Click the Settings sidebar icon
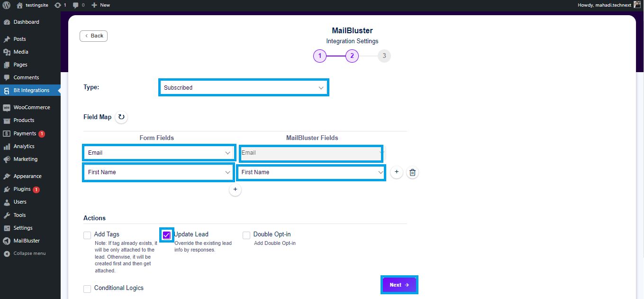644x299 pixels. point(7,228)
